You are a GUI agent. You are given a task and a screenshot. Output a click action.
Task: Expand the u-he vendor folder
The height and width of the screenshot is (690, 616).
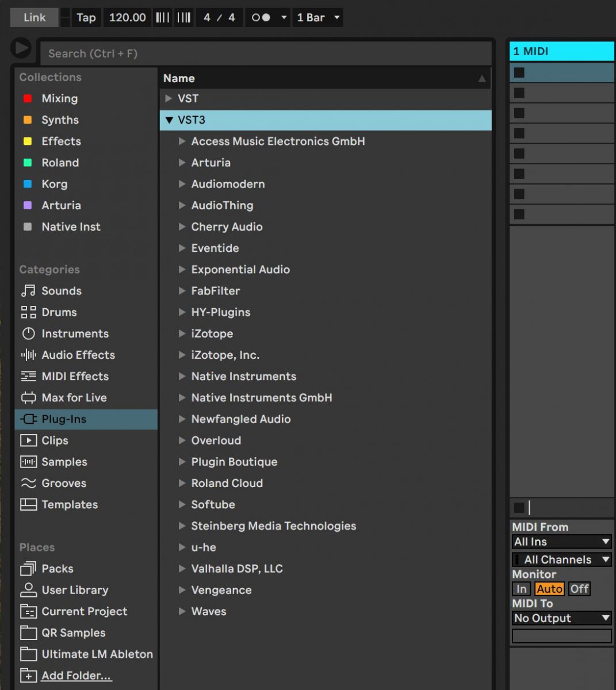[182, 547]
